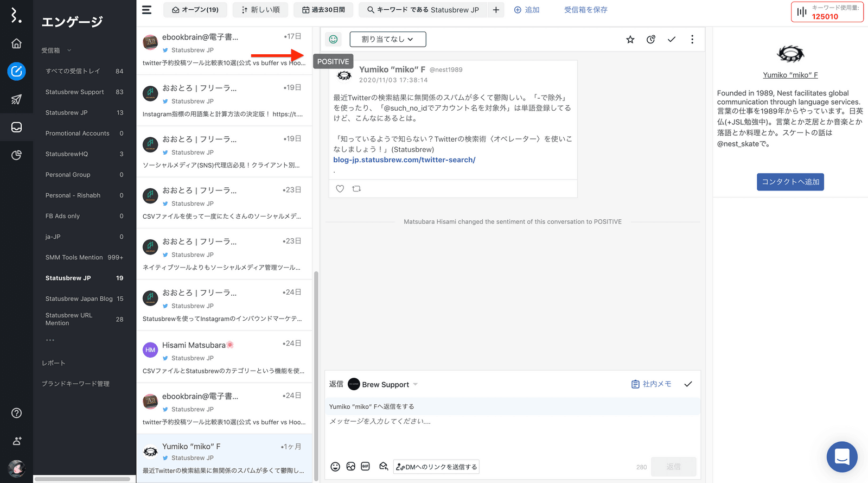Retweet using the retweet icon
The width and height of the screenshot is (868, 483).
[356, 189]
